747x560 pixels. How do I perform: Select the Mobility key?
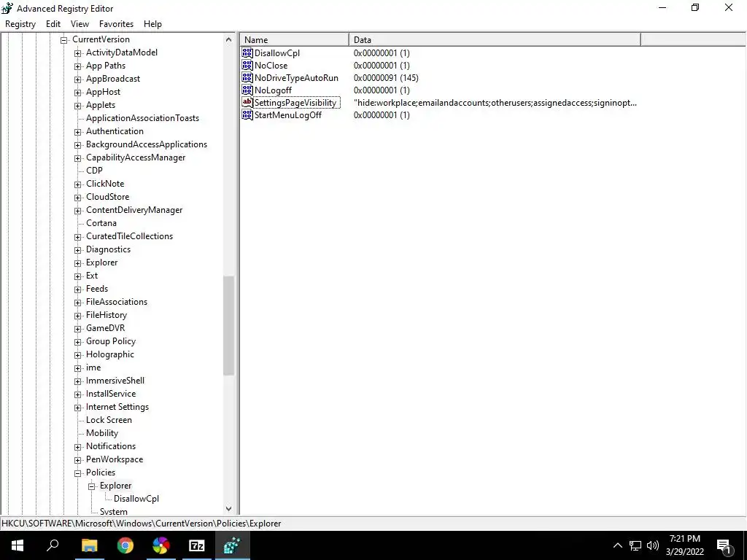coord(102,433)
